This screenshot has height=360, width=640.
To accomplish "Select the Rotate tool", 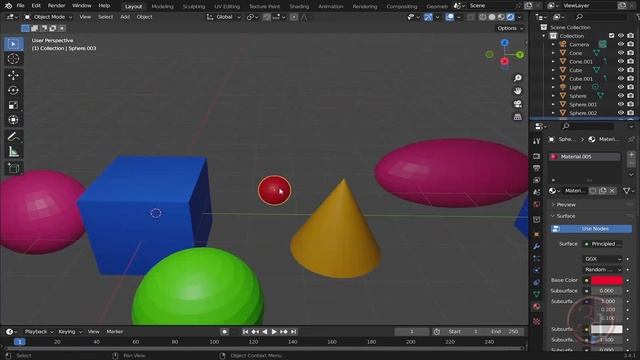I will click(x=13, y=90).
